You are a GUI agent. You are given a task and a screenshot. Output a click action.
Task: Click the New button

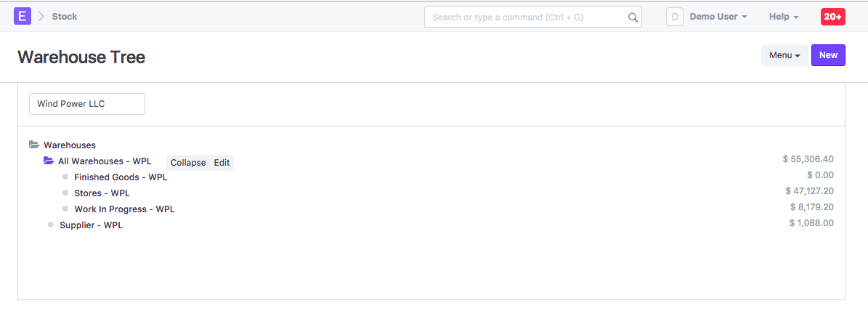[x=828, y=55]
